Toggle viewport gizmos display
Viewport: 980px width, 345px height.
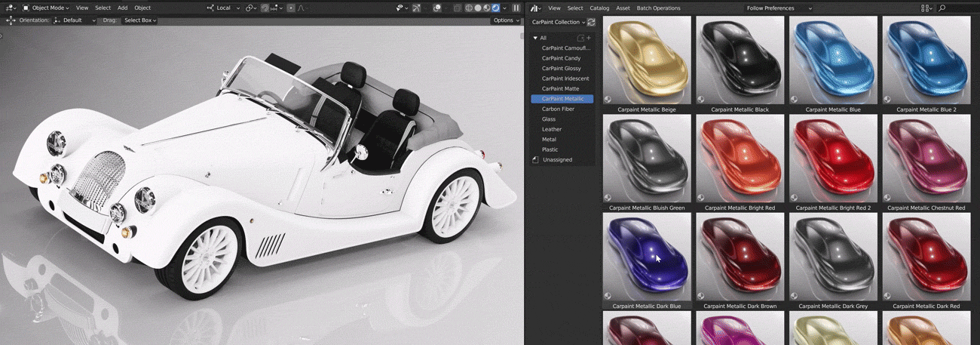point(417,8)
